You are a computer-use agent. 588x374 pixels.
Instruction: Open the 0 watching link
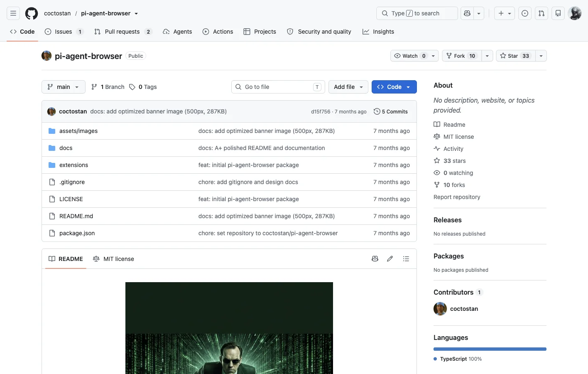coord(458,173)
